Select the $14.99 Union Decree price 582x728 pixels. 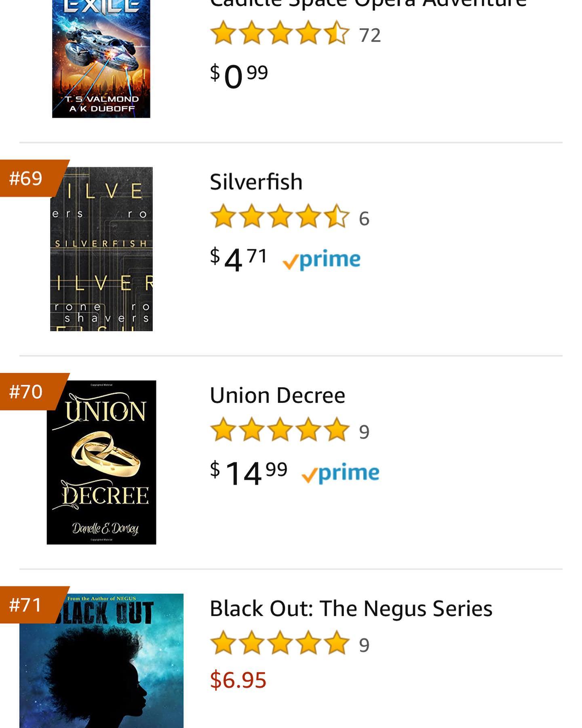point(249,472)
